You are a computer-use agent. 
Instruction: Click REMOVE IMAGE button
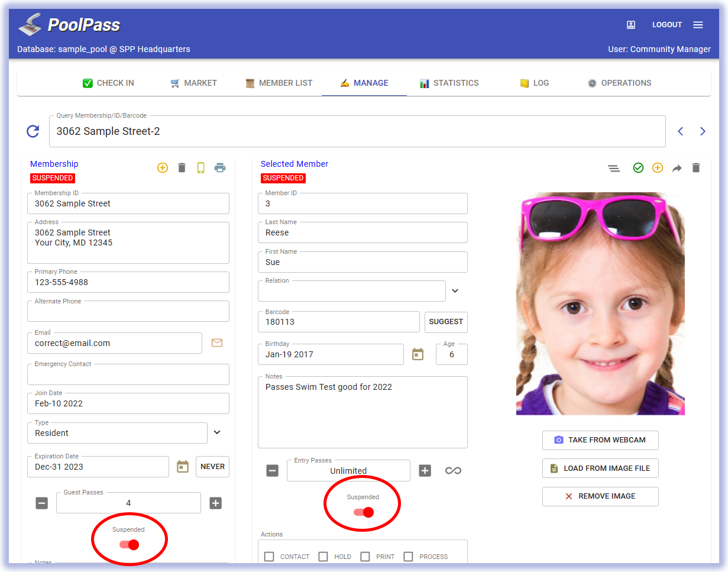tap(600, 496)
